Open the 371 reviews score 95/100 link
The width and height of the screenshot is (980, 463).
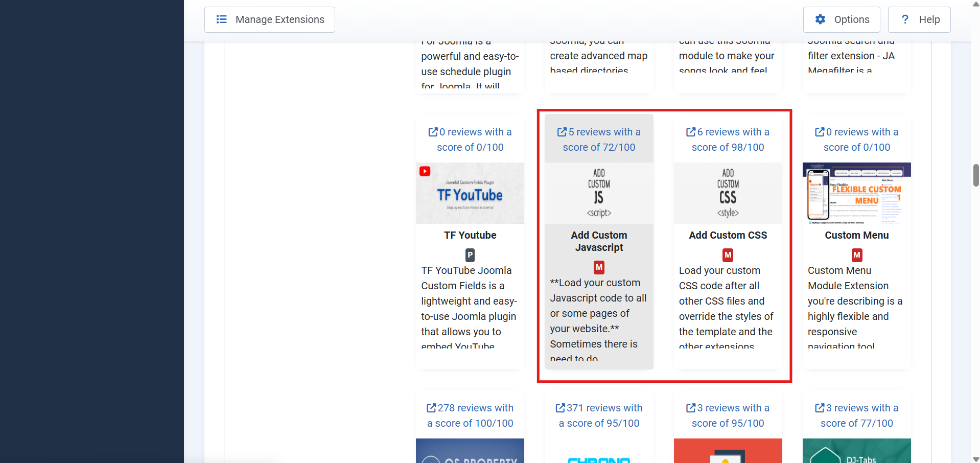599,415
